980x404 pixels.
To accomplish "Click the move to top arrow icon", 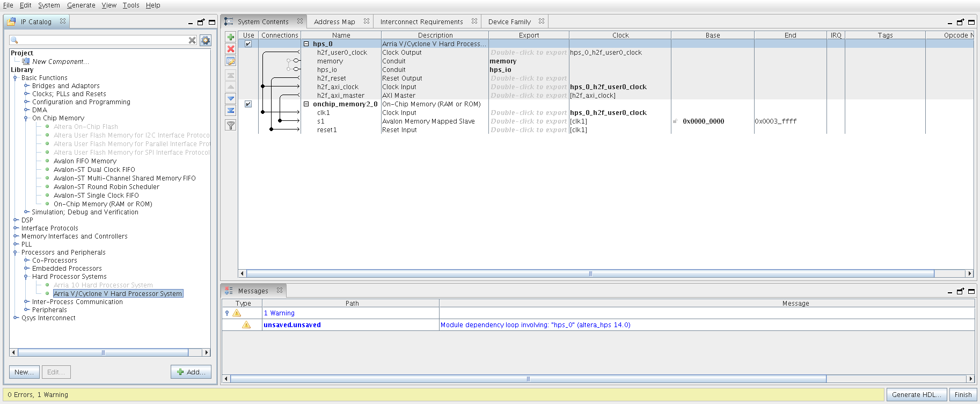I will (x=231, y=75).
